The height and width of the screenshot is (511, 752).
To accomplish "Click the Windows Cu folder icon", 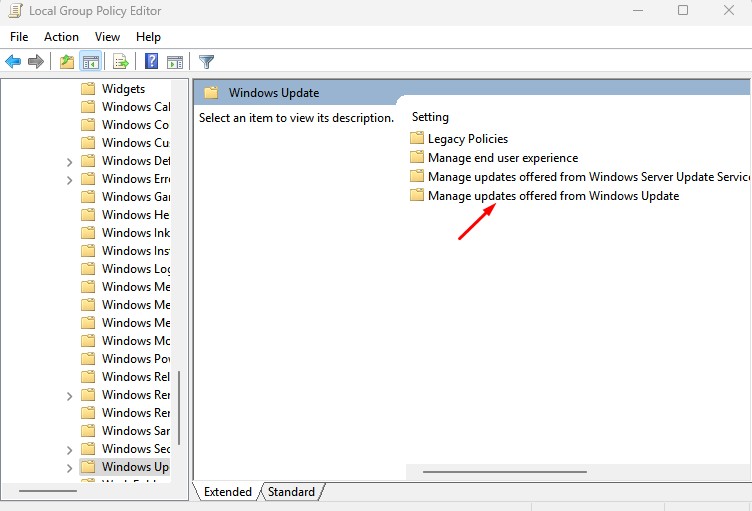I will tap(88, 143).
